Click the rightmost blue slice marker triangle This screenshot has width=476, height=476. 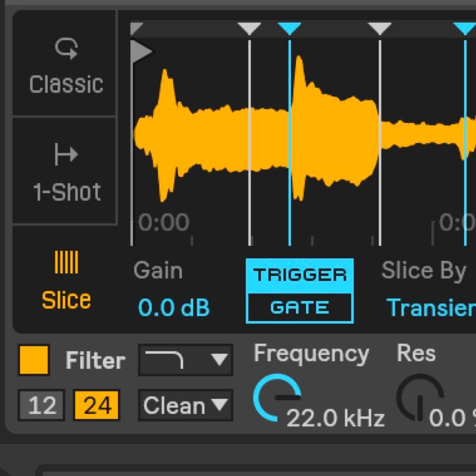(465, 28)
